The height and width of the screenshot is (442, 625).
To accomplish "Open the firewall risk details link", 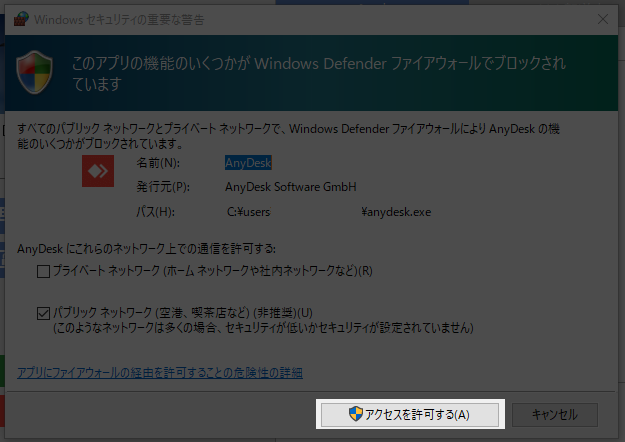I will pos(160,373).
